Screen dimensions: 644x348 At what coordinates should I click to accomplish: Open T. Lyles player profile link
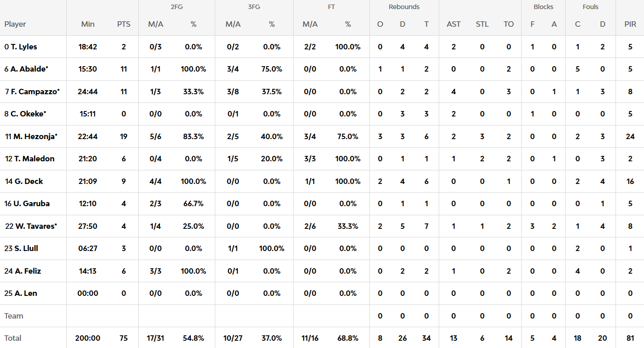click(x=24, y=47)
